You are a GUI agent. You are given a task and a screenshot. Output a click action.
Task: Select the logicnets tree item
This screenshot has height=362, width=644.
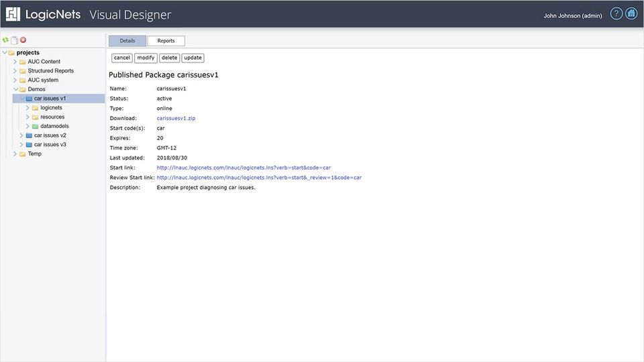(52, 108)
